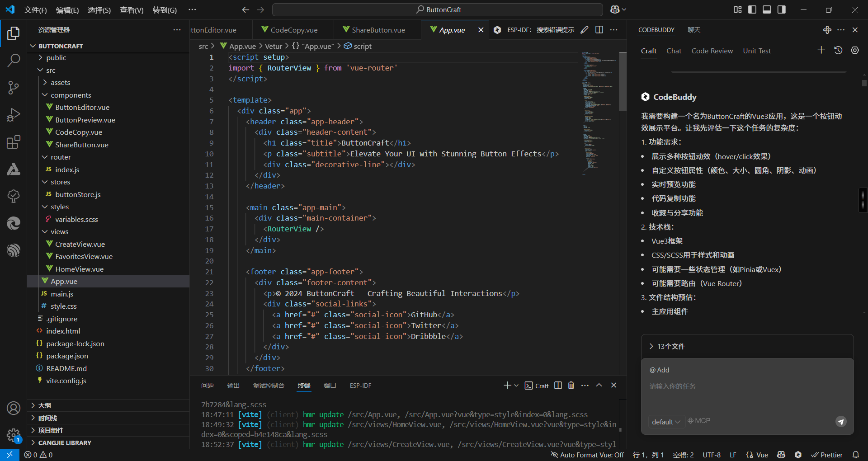Open the Accounts menu icon
Viewport: 868px width, 461px height.
coord(14,408)
